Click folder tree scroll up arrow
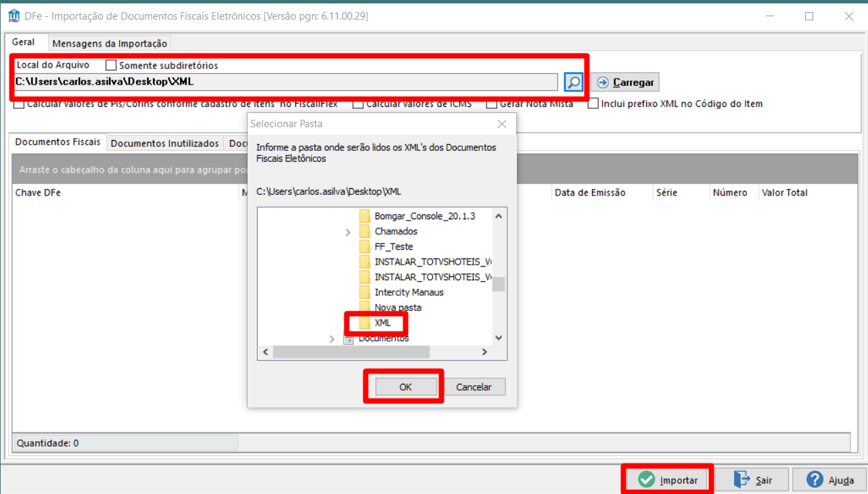 (x=499, y=216)
